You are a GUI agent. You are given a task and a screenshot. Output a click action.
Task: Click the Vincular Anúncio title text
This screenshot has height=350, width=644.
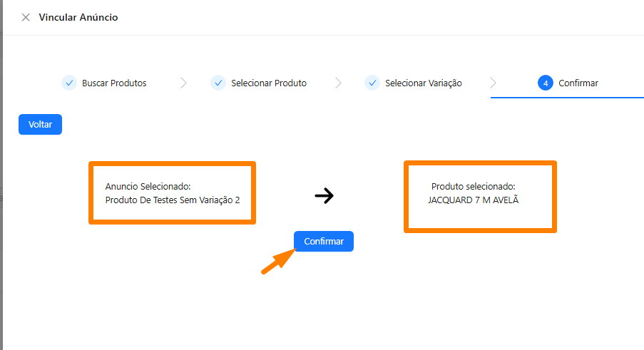click(x=78, y=17)
